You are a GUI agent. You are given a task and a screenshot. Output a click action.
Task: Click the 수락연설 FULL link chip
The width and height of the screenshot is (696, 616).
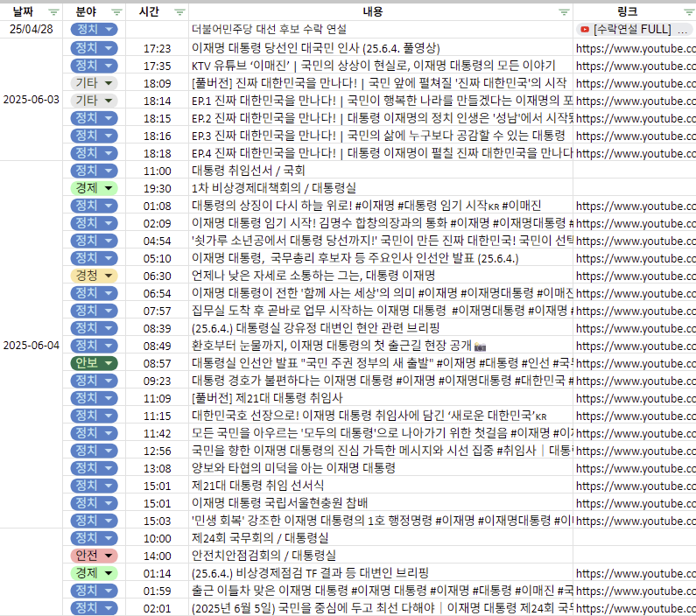635,29
